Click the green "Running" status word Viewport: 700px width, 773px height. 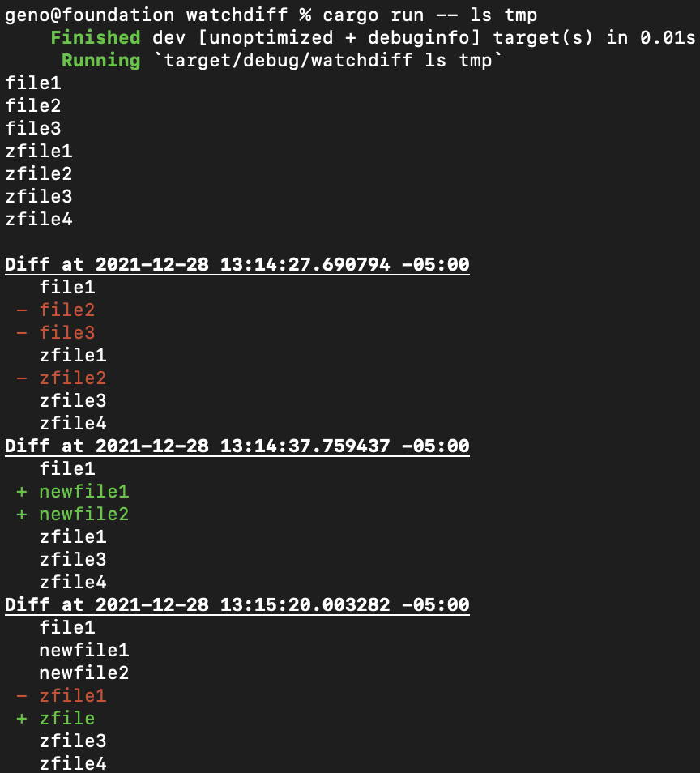[100, 60]
